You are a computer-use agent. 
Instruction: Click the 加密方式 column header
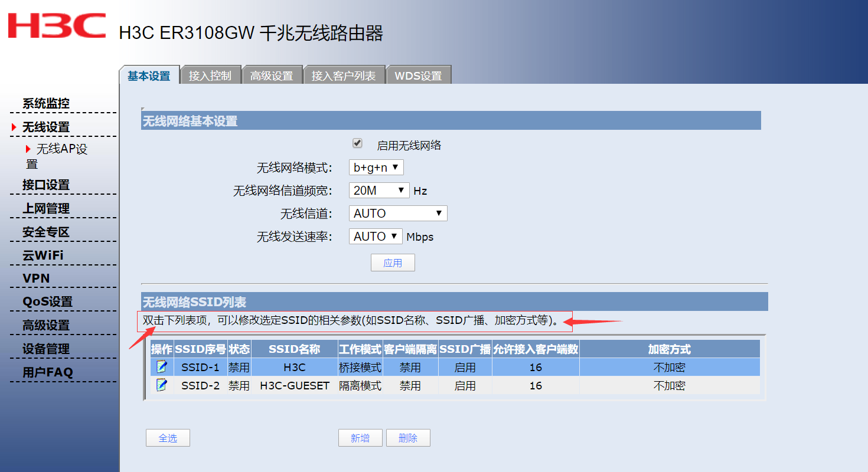(x=670, y=349)
